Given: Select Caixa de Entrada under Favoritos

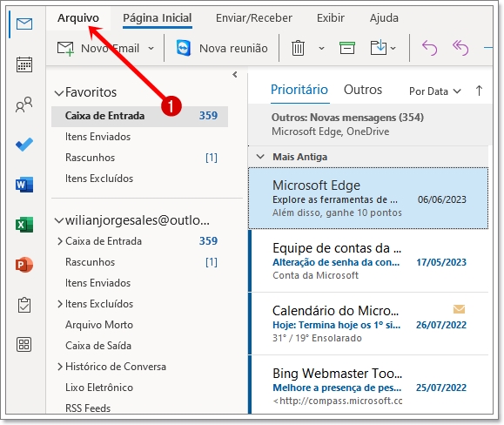Looking at the screenshot, I should click(x=139, y=116).
